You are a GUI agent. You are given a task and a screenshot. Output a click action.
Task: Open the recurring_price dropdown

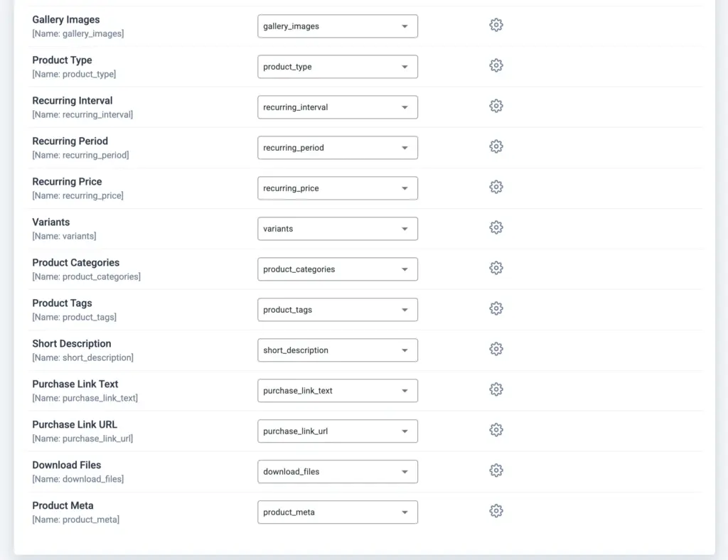[337, 188]
